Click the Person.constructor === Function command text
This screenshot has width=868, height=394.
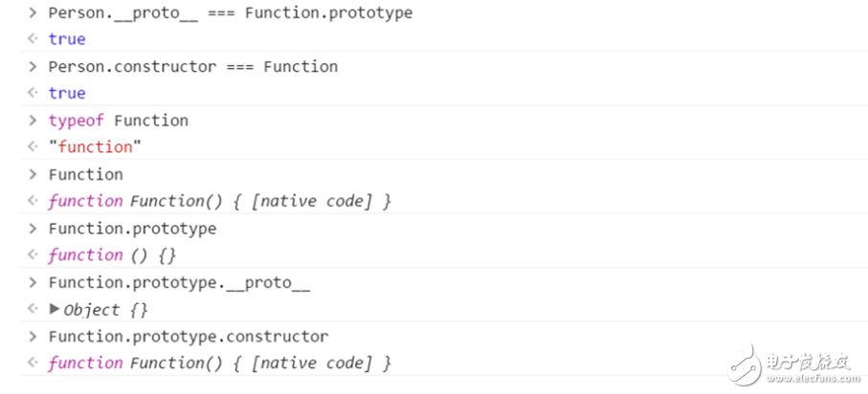click(x=192, y=67)
